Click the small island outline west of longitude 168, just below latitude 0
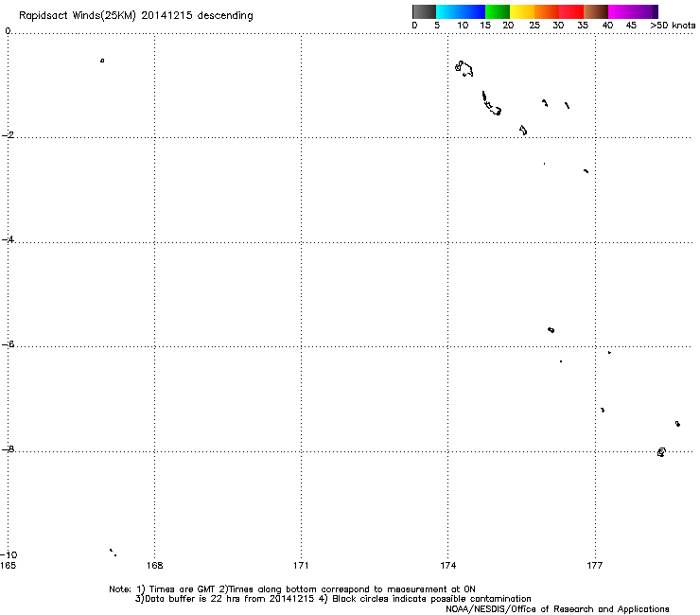The image size is (700, 615). [x=102, y=61]
